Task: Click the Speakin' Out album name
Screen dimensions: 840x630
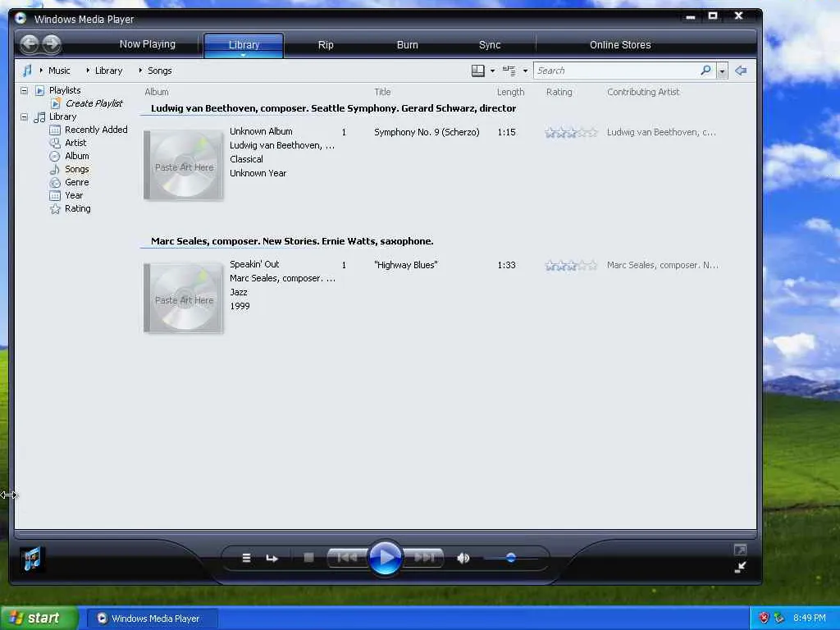Action: pyautogui.click(x=254, y=264)
